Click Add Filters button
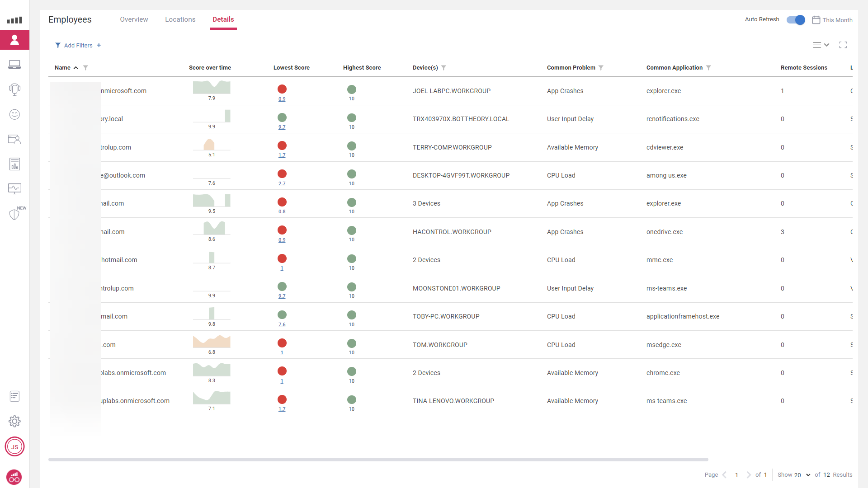Viewport: 868px width, 488px height. click(x=78, y=45)
